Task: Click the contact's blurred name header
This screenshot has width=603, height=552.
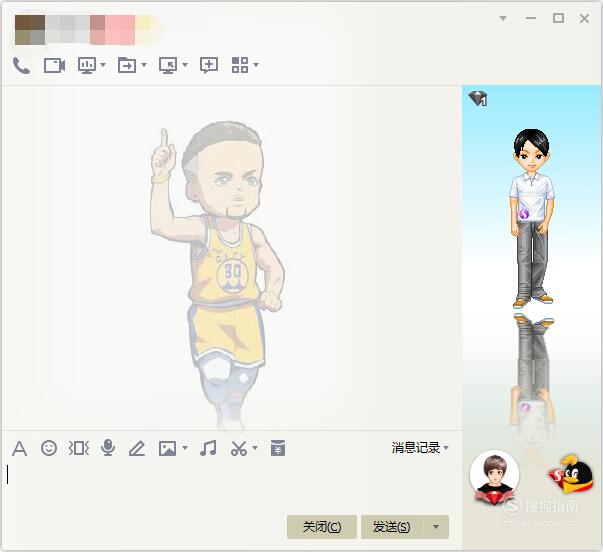Action: point(88,30)
